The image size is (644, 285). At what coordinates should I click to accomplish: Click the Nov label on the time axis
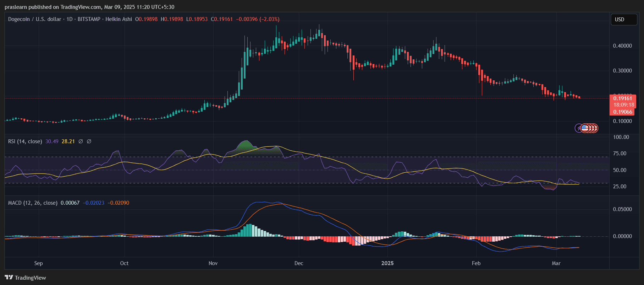[x=213, y=263]
